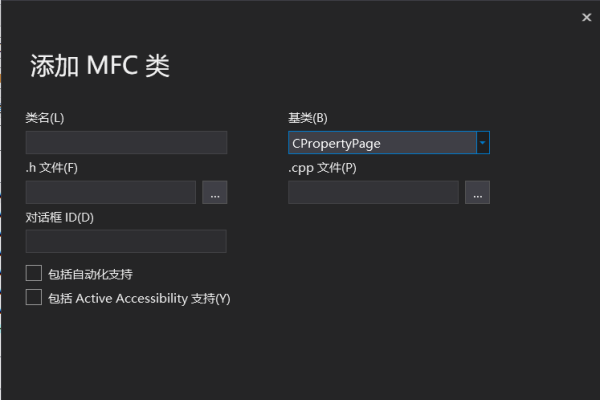Viewport: 600px width, 400px height.
Task: Close the Add MFC Class dialog
Action: point(586,17)
